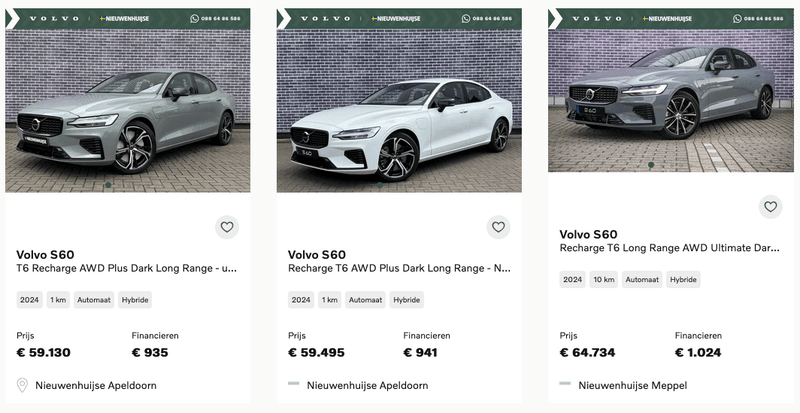The width and height of the screenshot is (800, 413).
Task: Open the first card's Volvo S60 title
Action: (45, 254)
